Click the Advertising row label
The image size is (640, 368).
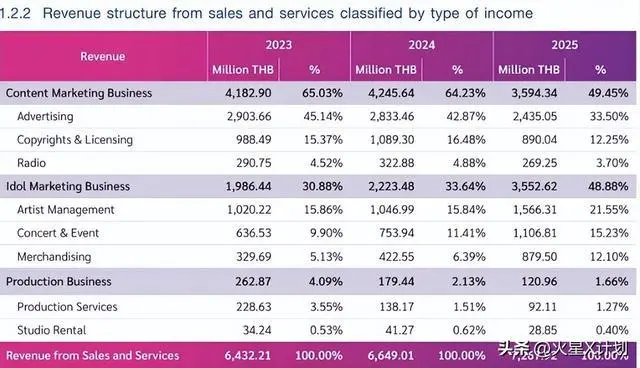click(45, 117)
